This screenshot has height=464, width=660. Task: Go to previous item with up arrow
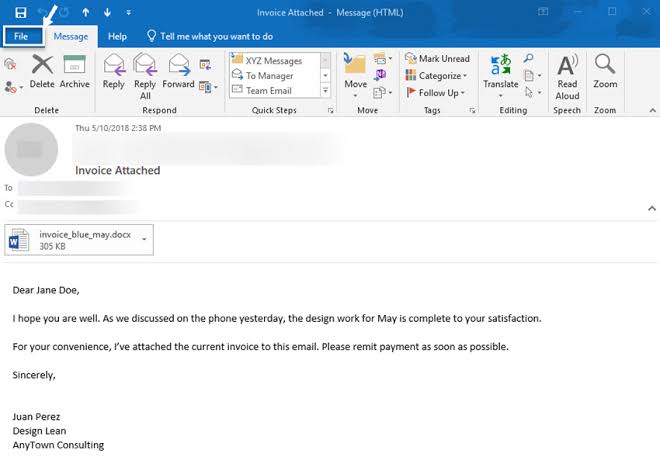(x=86, y=13)
